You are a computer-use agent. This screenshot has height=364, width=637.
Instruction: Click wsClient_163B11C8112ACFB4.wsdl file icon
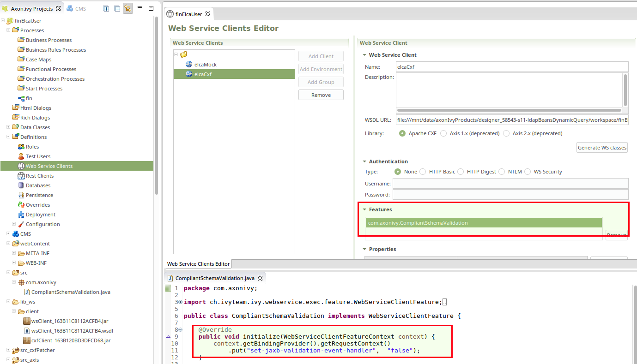[27, 331]
